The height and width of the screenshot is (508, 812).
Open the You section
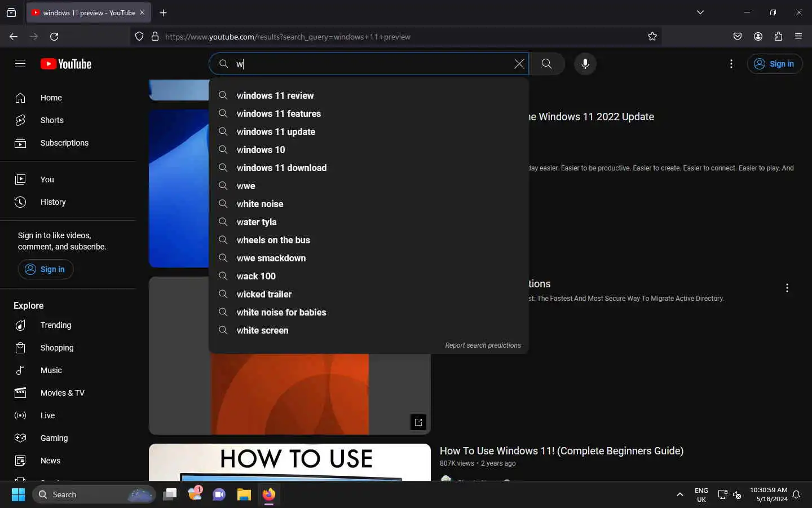[68, 179]
